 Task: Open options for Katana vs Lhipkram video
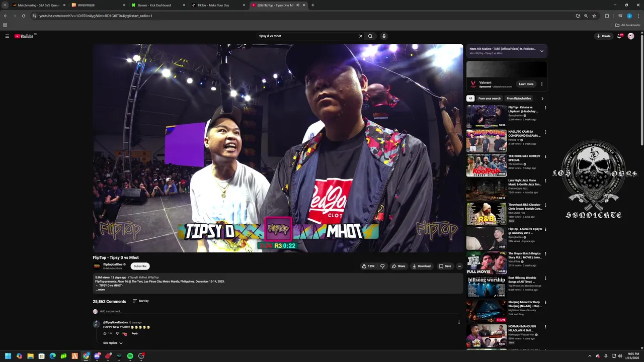pyautogui.click(x=545, y=108)
